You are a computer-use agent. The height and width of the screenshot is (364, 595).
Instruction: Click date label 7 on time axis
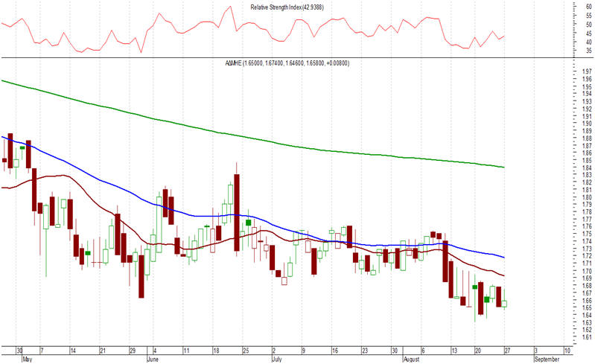coord(42,351)
